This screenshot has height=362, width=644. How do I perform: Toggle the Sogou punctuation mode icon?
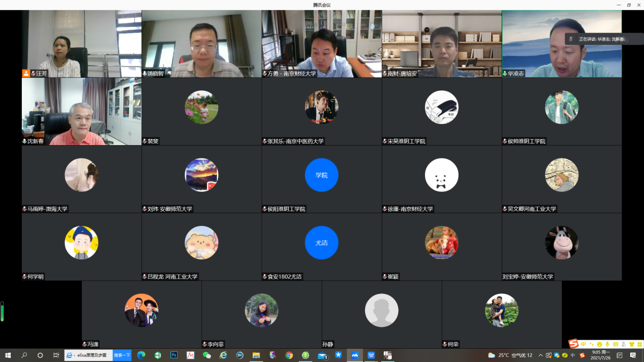pos(591,344)
